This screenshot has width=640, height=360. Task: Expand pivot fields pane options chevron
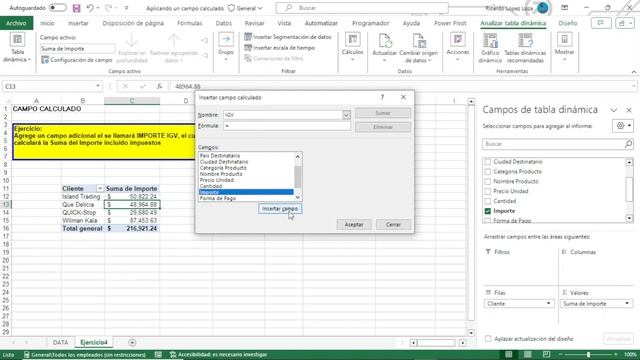coord(613,110)
